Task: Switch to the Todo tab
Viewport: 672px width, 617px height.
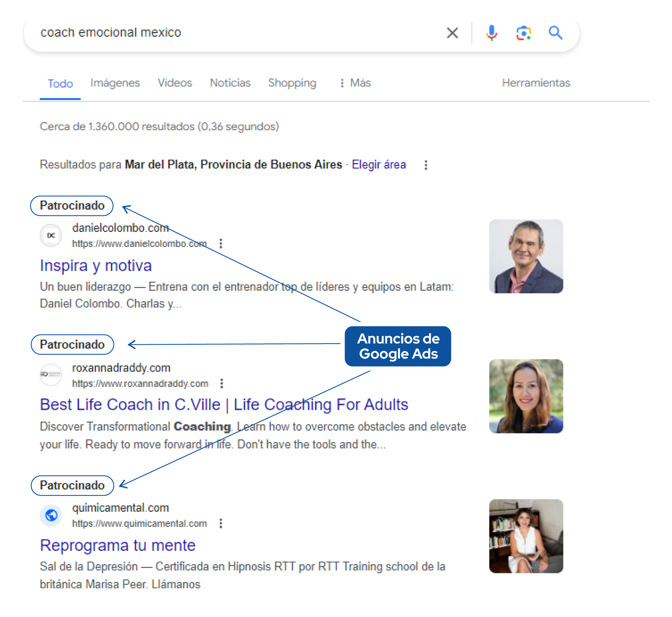Action: 60,83
